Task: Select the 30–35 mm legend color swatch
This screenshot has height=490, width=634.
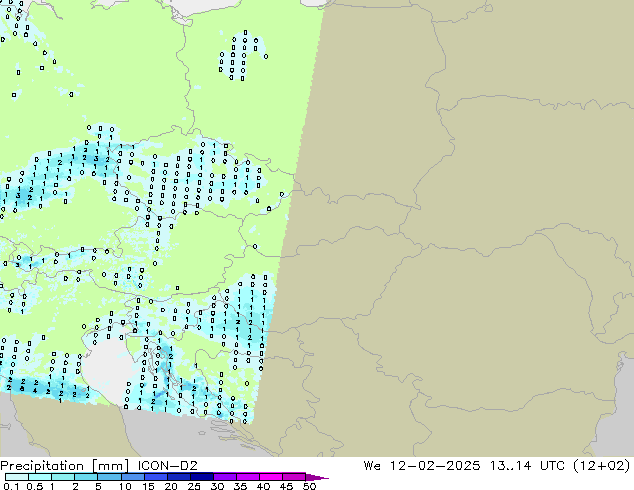Action: pyautogui.click(x=225, y=477)
